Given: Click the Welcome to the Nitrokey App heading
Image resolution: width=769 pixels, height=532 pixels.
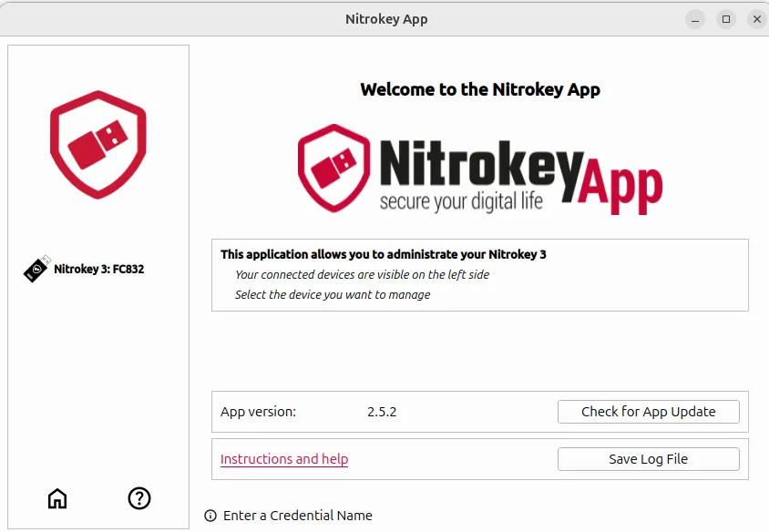Looking at the screenshot, I should point(480,89).
